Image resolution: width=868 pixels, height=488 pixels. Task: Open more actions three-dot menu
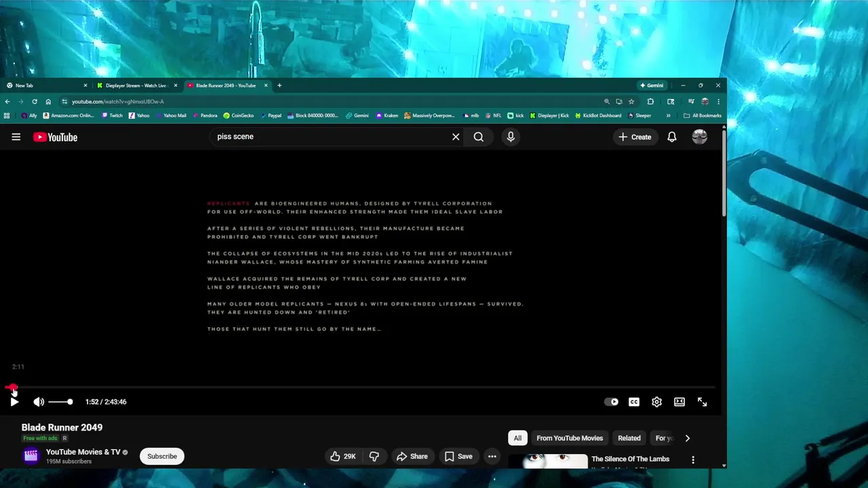[492, 456]
